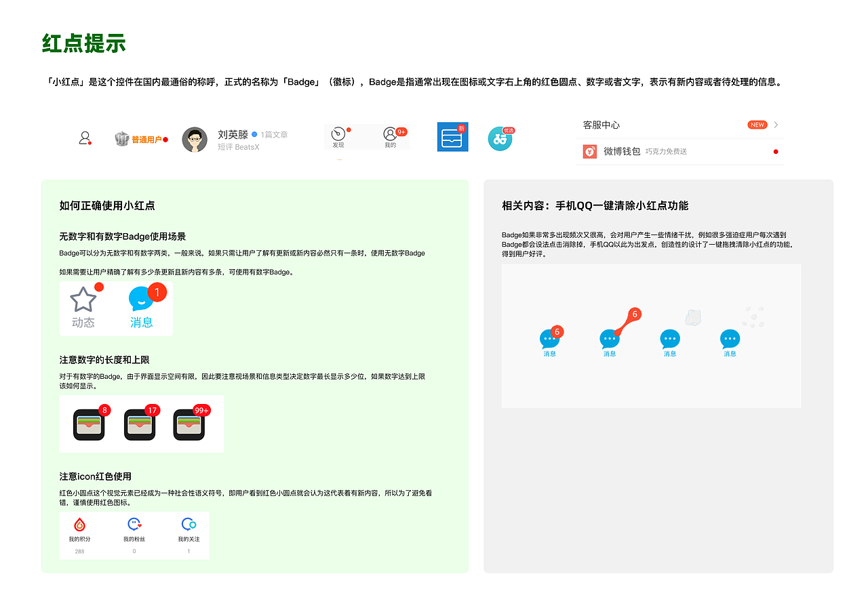Viewport: 868px width, 612px height.
Task: Click the 动态 star icon with red dot
Action: [x=83, y=299]
